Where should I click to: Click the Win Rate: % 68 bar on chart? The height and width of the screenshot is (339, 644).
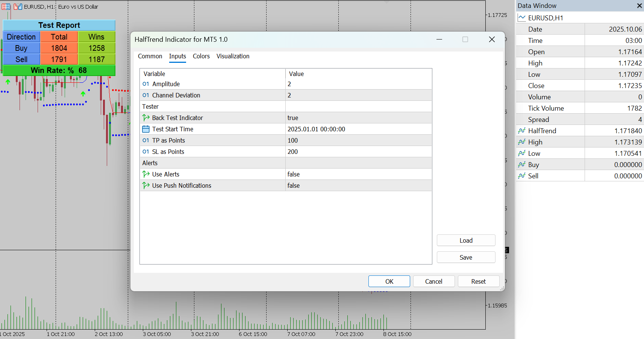59,70
